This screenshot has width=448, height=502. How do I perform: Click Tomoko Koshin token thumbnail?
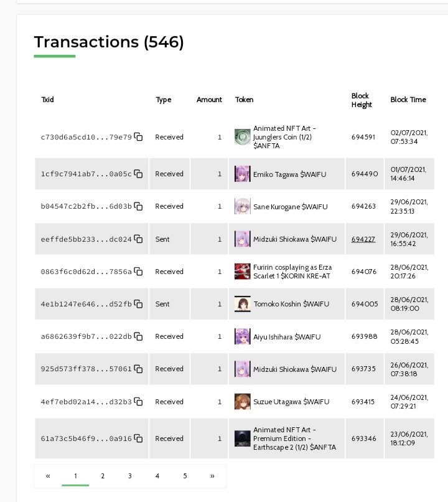pos(243,304)
